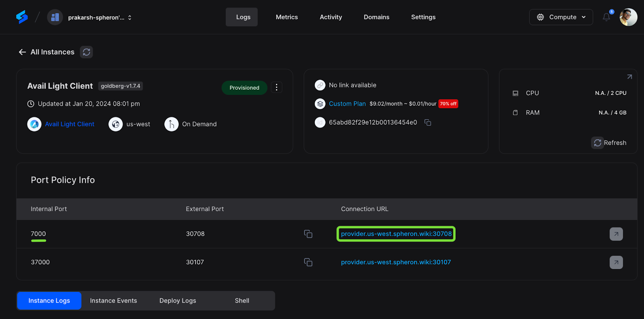This screenshot has width=644, height=319.
Task: Copy the port 30107 connection URL
Action: tap(308, 262)
